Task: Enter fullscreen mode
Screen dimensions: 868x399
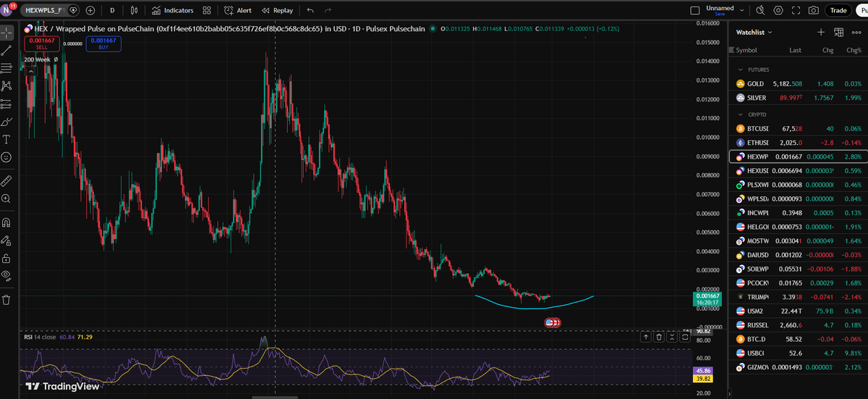Action: 796,10
